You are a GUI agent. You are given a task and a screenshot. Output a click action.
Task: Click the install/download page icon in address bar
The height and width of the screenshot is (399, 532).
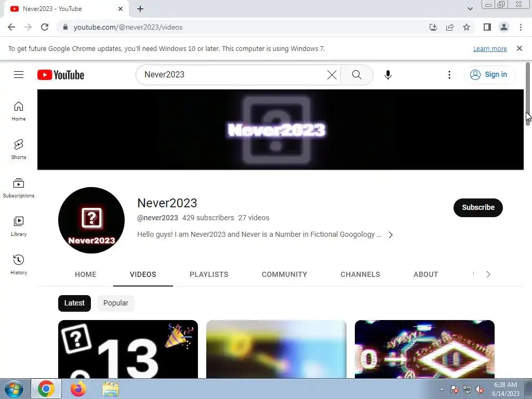433,27
